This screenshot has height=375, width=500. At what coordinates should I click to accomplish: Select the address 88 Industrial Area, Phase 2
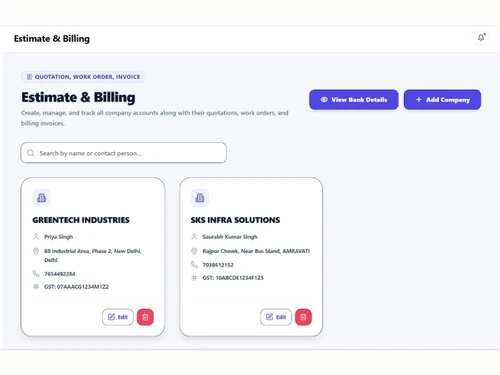93,255
